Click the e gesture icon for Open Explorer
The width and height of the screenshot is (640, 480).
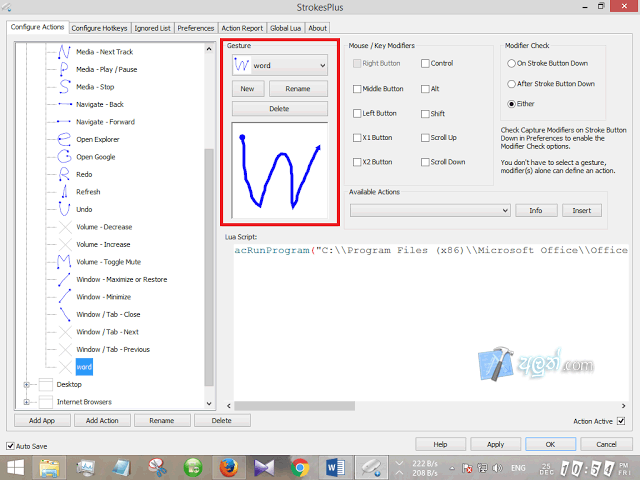pyautogui.click(x=64, y=139)
